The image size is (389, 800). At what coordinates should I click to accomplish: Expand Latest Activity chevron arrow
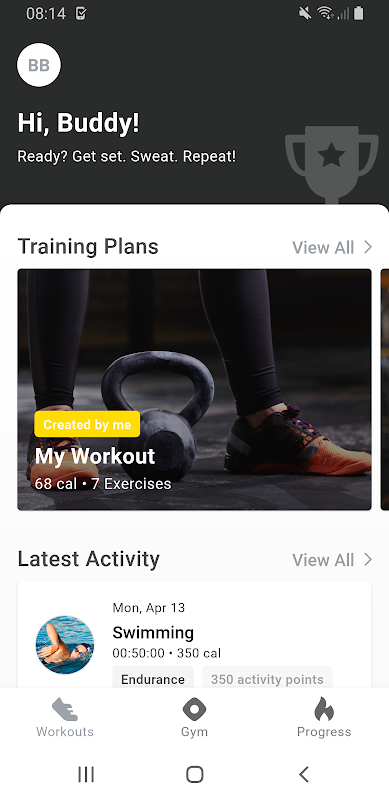pyautogui.click(x=368, y=560)
